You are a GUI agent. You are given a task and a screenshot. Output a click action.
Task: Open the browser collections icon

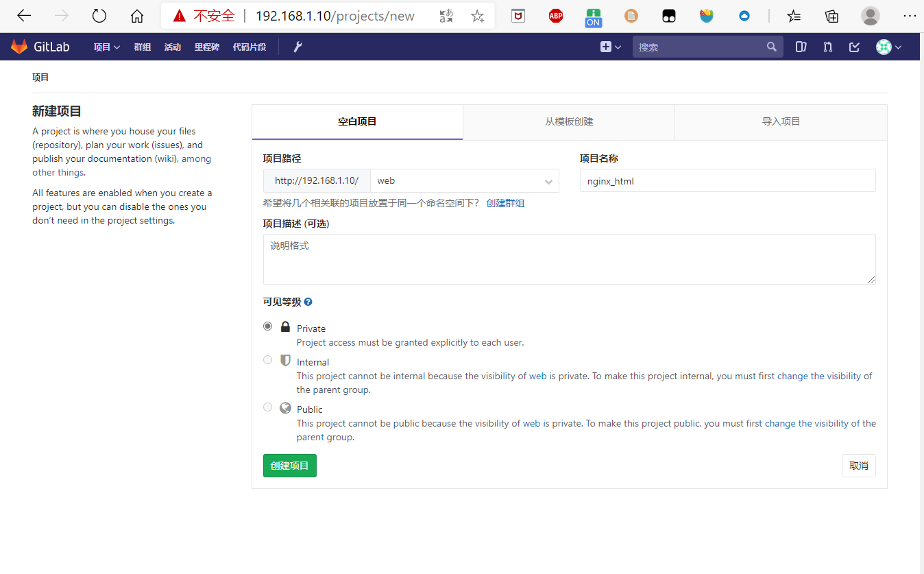click(831, 16)
